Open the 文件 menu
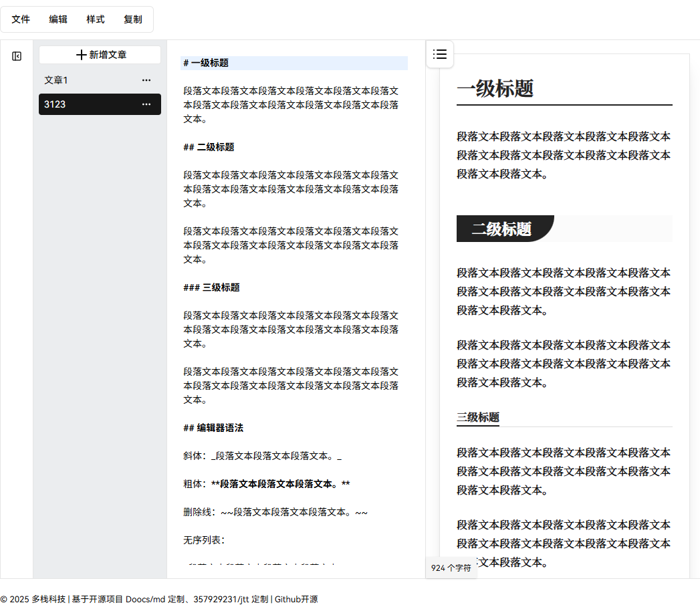 pyautogui.click(x=20, y=19)
